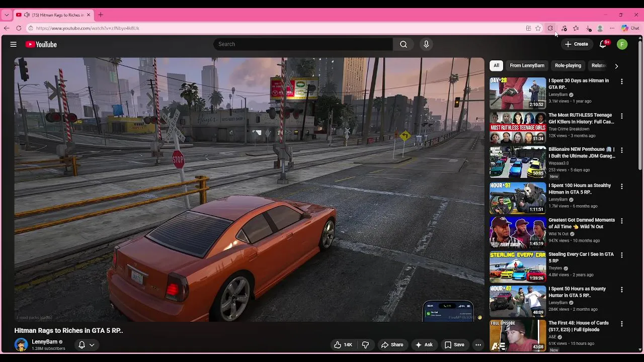This screenshot has height=362, width=644.
Task: Open options for The First 48 video
Action: 622,324
